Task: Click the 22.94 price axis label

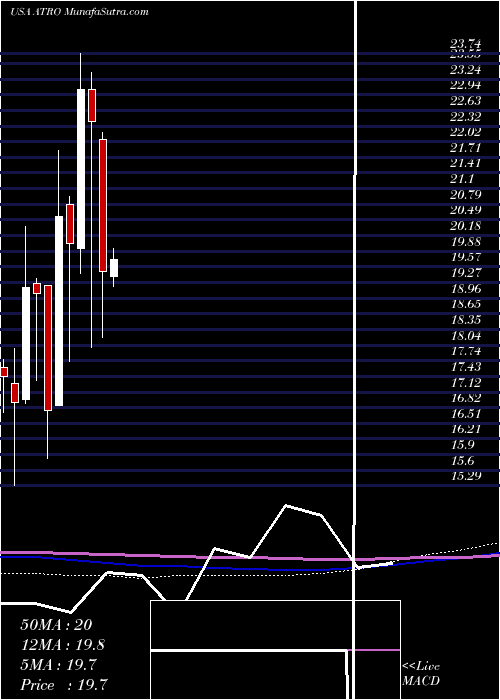Action: tap(466, 85)
